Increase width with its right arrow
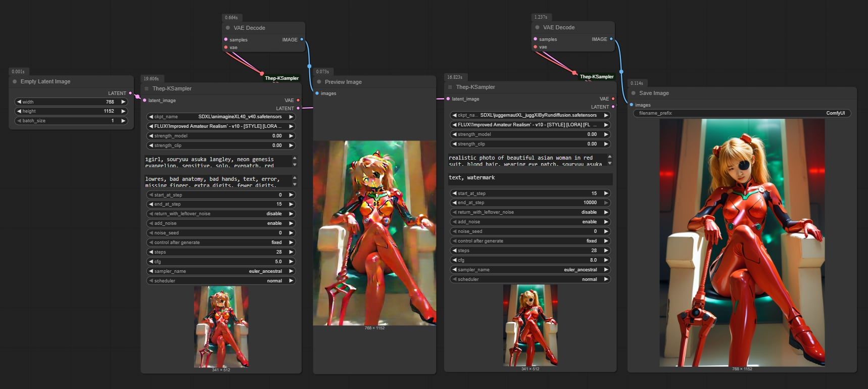The height and width of the screenshot is (389, 868). coord(123,102)
